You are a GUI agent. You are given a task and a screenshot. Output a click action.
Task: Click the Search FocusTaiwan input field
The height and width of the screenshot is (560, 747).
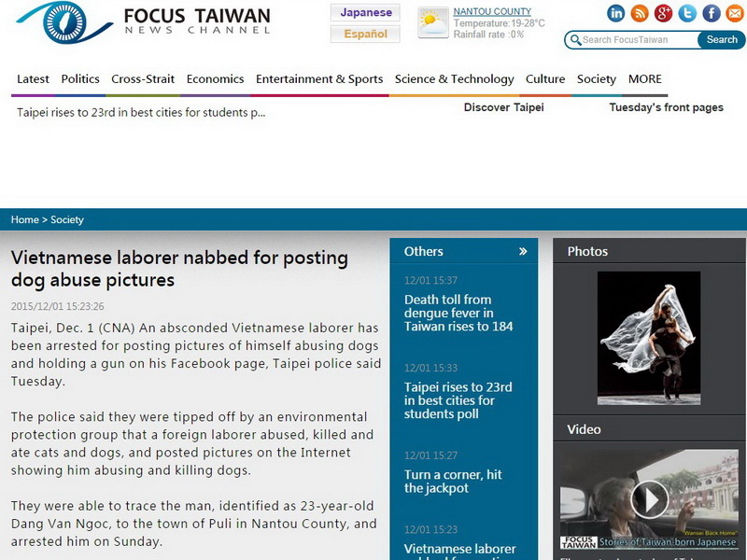(x=637, y=40)
